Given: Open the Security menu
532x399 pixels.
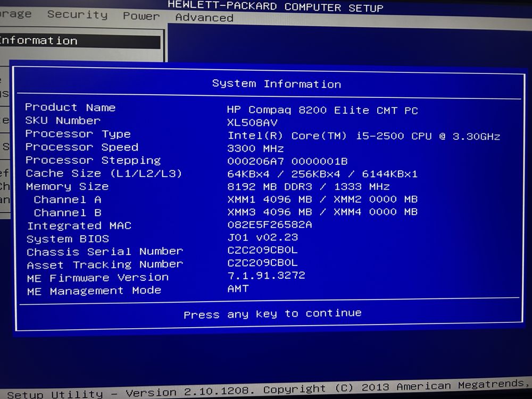Looking at the screenshot, I should pyautogui.click(x=77, y=14).
